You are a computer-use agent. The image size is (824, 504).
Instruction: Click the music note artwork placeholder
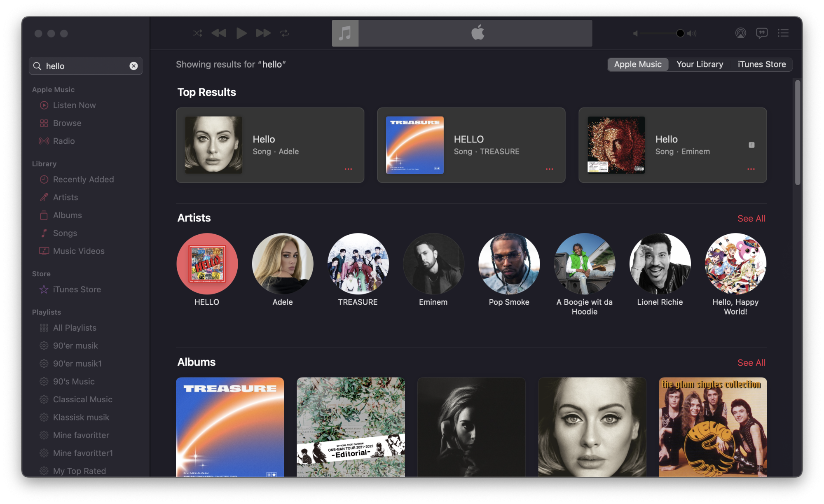pos(345,33)
